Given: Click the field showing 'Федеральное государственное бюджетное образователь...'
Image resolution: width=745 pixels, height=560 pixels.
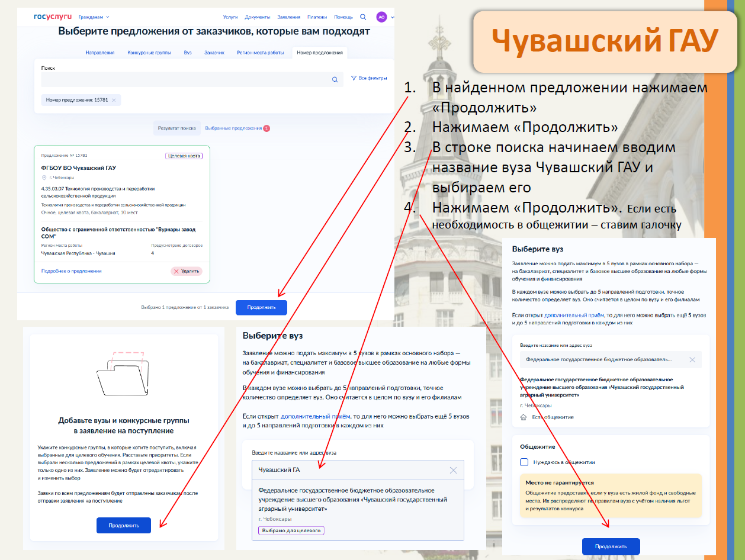Looking at the screenshot, I should tap(611, 359).
